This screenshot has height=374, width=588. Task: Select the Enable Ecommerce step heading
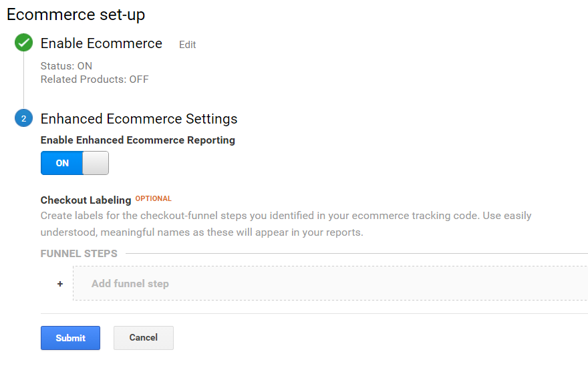[x=102, y=43]
